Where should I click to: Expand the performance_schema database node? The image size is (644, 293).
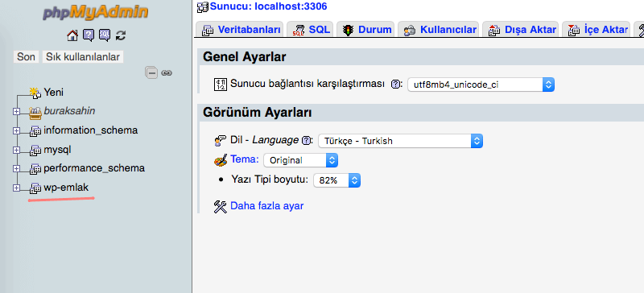coord(16,168)
